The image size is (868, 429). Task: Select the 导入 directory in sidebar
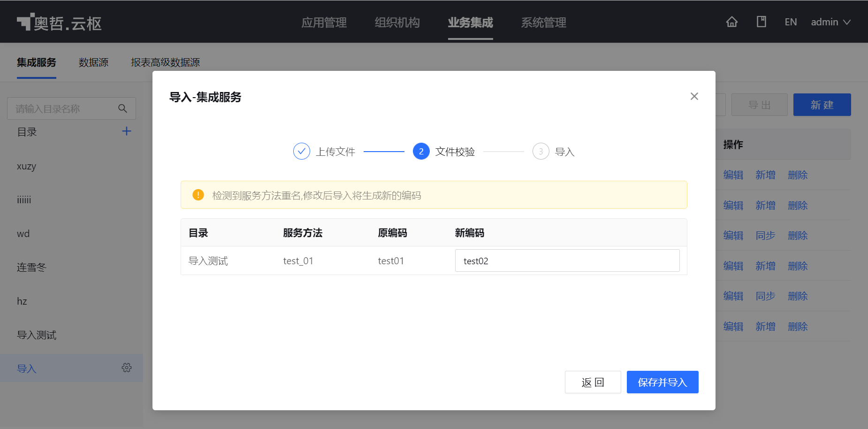click(71, 368)
